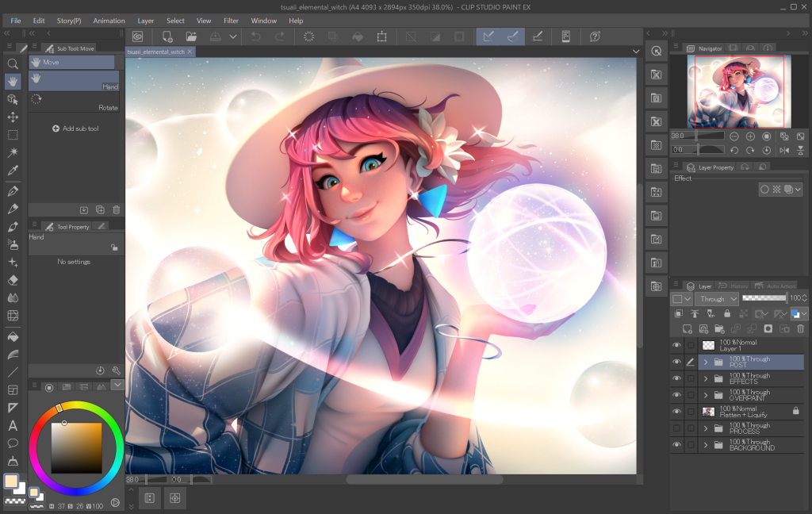Open the Layer menu
Image resolution: width=812 pixels, height=514 pixels.
pyautogui.click(x=146, y=21)
